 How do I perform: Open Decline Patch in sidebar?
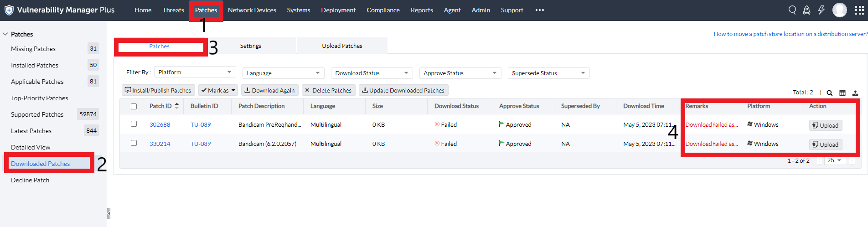30,180
